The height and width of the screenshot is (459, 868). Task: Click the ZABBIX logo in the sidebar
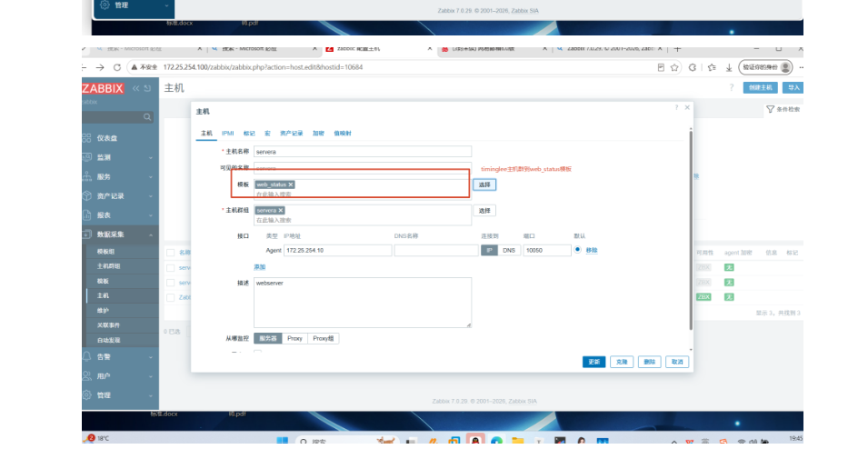click(103, 88)
